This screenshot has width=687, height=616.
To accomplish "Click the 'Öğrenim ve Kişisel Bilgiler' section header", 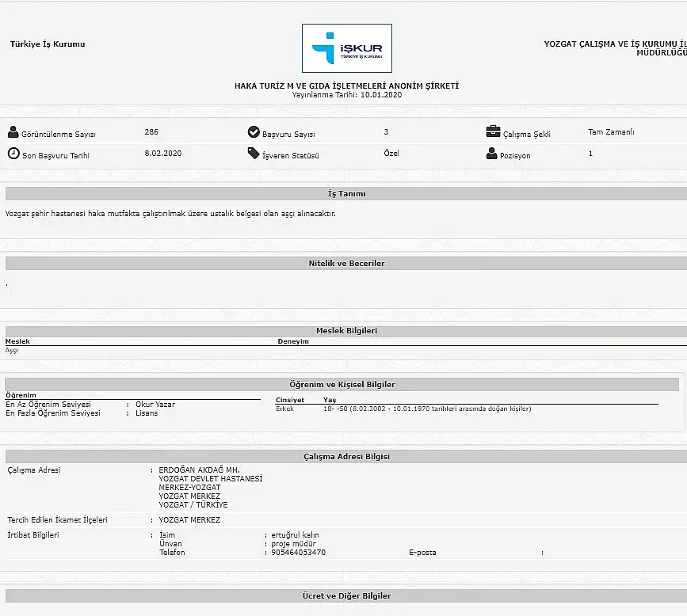I will 342,384.
